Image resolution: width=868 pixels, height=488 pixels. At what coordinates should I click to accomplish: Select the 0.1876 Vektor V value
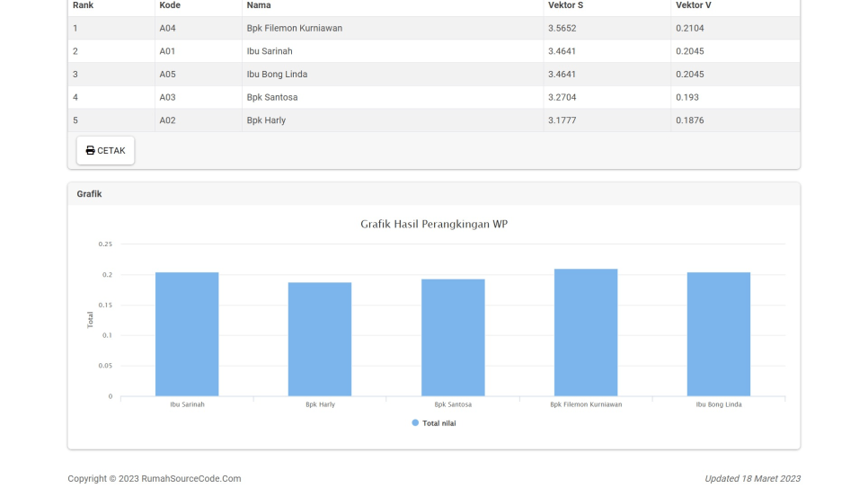pyautogui.click(x=689, y=120)
